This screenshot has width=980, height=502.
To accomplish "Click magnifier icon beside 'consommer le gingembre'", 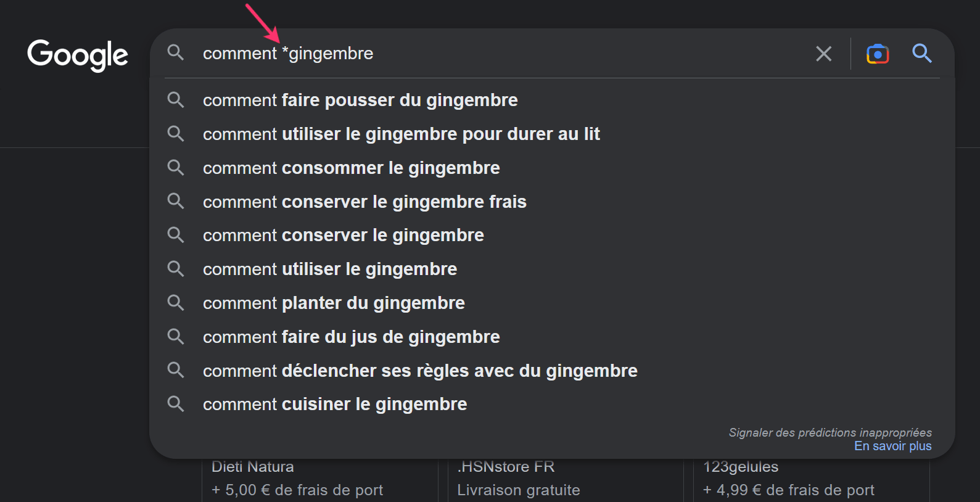I will [x=176, y=168].
